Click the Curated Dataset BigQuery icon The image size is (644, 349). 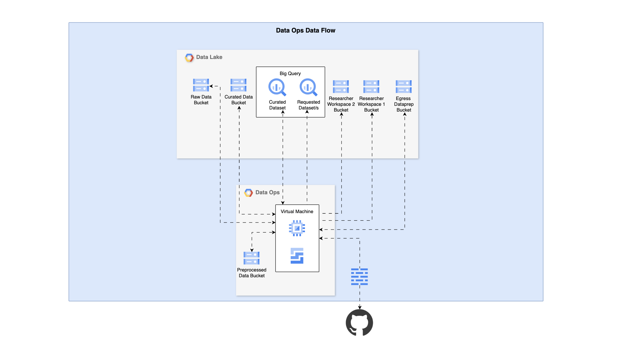tap(277, 87)
